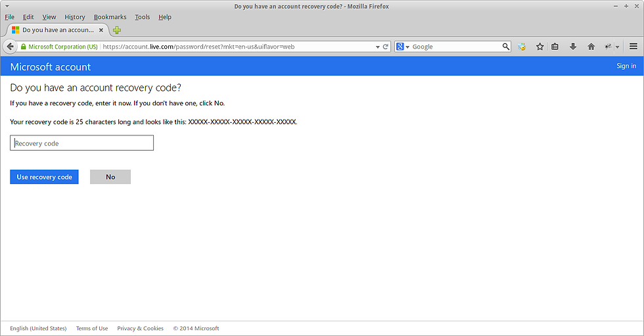The width and height of the screenshot is (644, 336).
Task: Expand the search engine selector dropdown
Action: point(403,47)
